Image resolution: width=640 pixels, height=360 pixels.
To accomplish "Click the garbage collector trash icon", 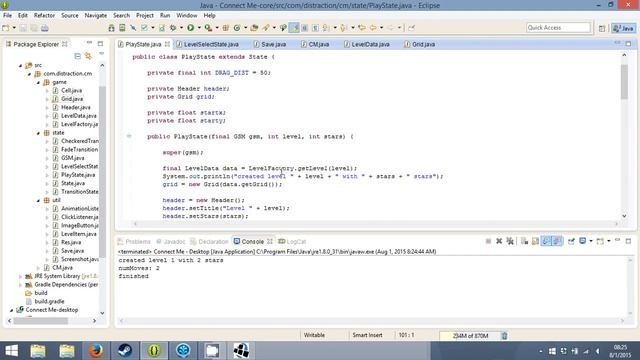I will pos(504,336).
